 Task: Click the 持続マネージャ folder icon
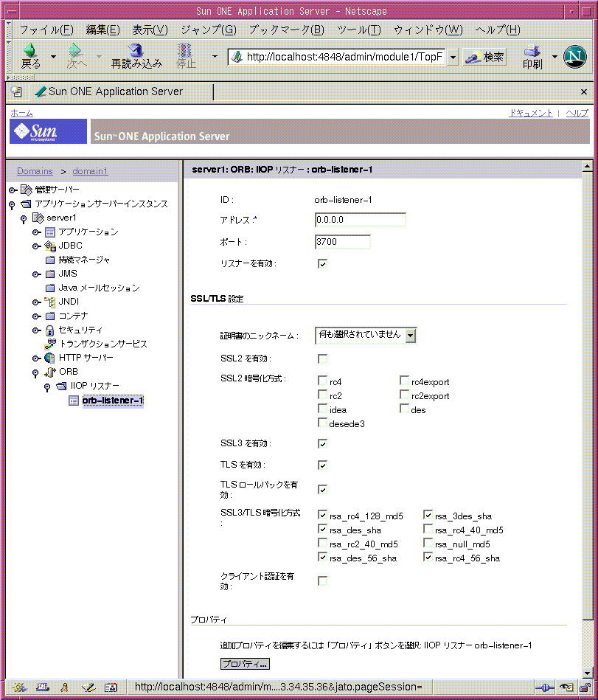pyautogui.click(x=50, y=260)
